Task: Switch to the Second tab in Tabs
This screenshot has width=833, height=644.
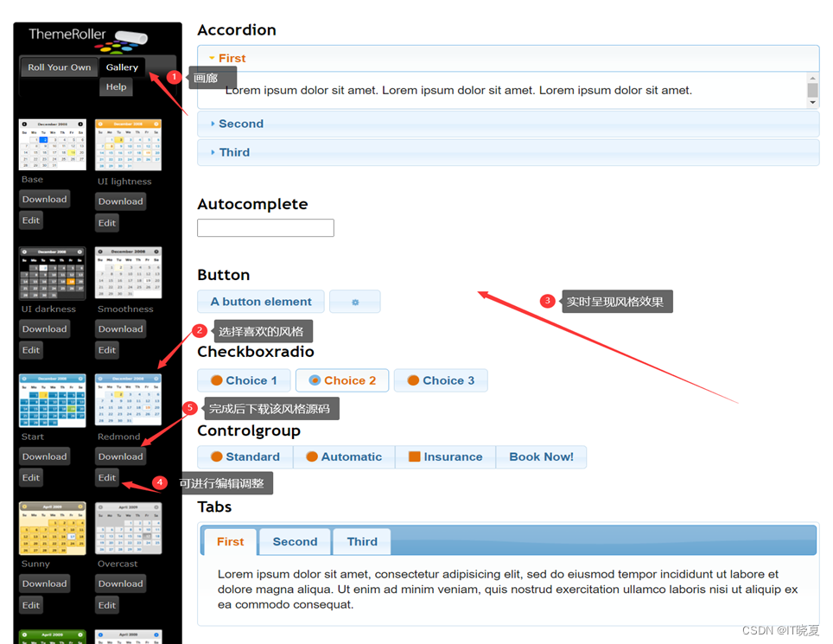Action: [295, 542]
